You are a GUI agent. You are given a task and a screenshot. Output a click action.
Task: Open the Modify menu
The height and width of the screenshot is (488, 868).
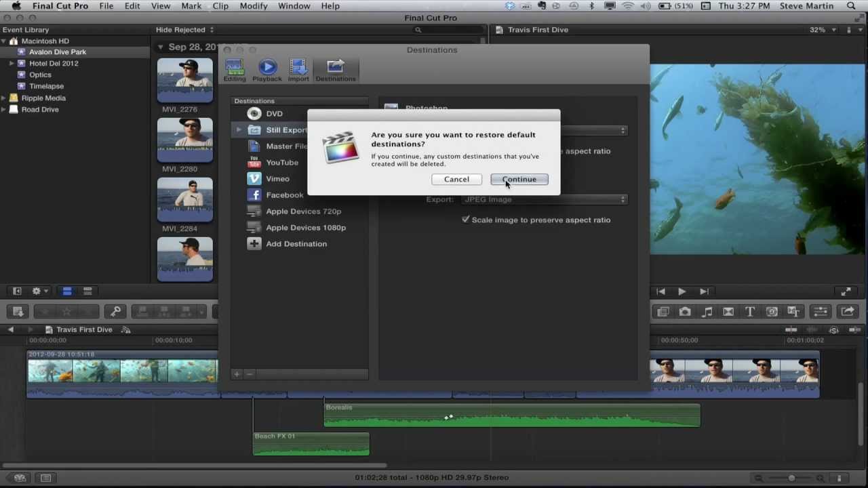click(x=254, y=6)
